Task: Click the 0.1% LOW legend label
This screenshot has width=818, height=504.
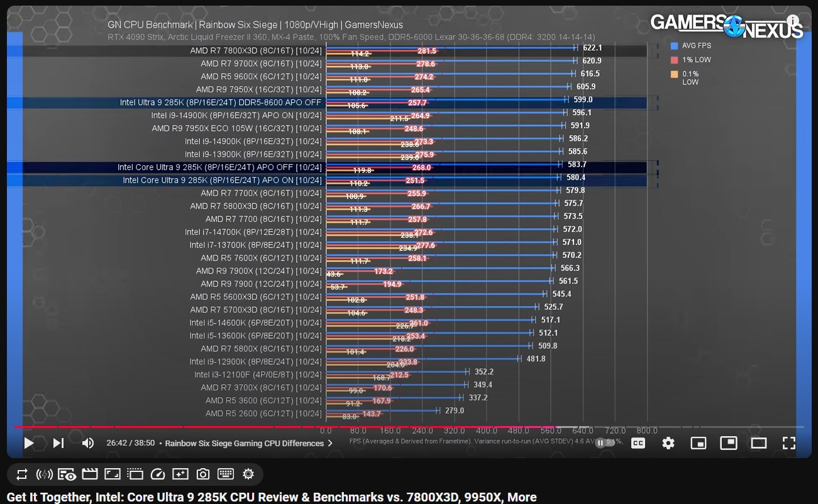Action: (x=690, y=78)
